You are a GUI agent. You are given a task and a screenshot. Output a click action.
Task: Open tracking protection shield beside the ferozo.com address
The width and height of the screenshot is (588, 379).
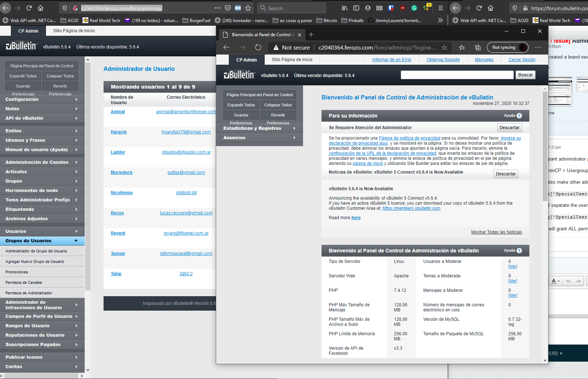pyautogui.click(x=65, y=8)
